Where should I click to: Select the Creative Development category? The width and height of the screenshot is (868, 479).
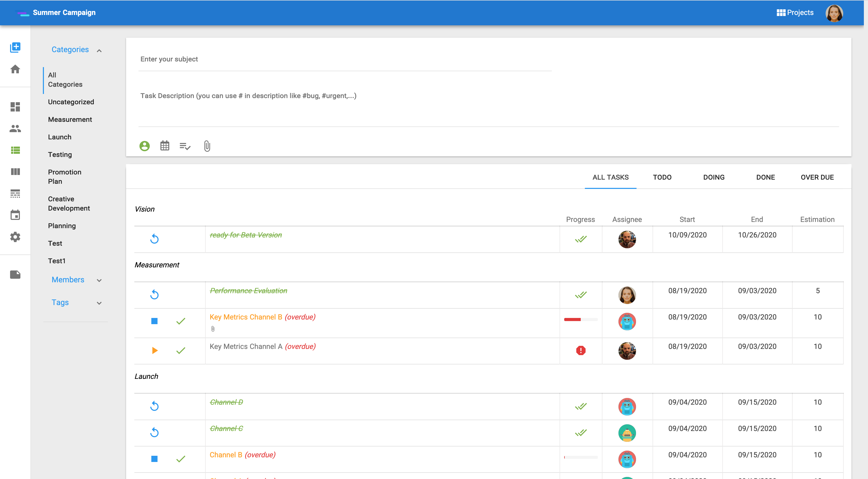[x=69, y=203]
